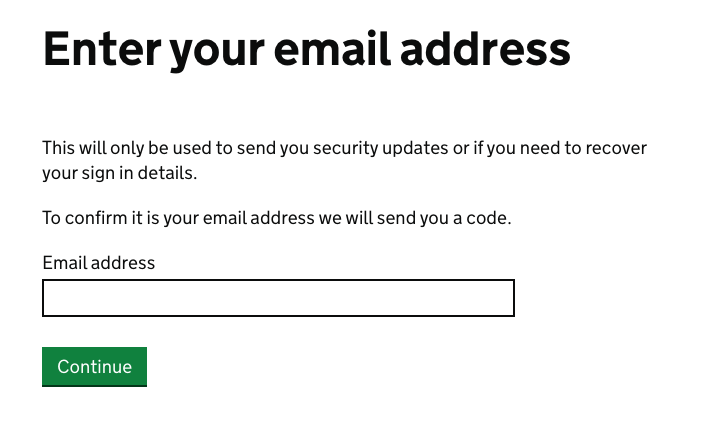Screen dimensions: 722x439
Task: Click the words 'security updates' in the text
Action: [x=386, y=148]
